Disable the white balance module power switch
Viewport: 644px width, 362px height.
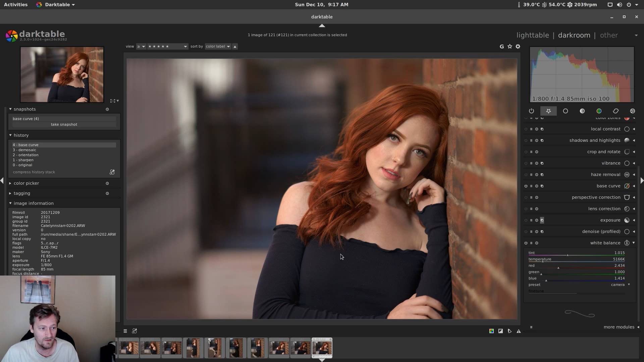[x=526, y=243]
